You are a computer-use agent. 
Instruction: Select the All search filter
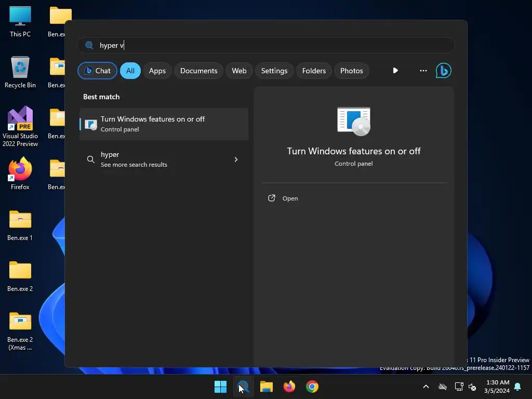(x=130, y=71)
